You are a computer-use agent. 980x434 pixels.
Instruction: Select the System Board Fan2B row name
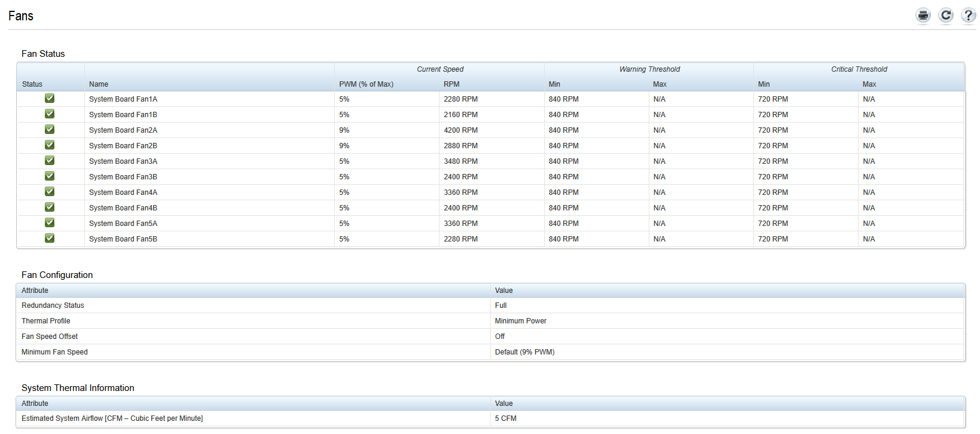pyautogui.click(x=123, y=146)
